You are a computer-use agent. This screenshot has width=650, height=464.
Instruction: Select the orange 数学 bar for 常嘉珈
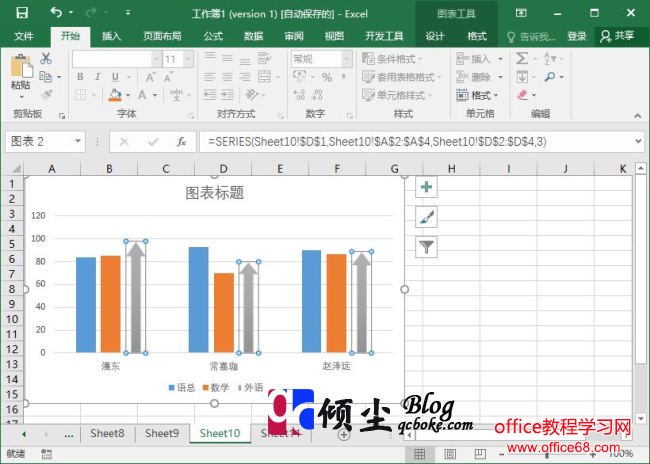[x=224, y=313]
